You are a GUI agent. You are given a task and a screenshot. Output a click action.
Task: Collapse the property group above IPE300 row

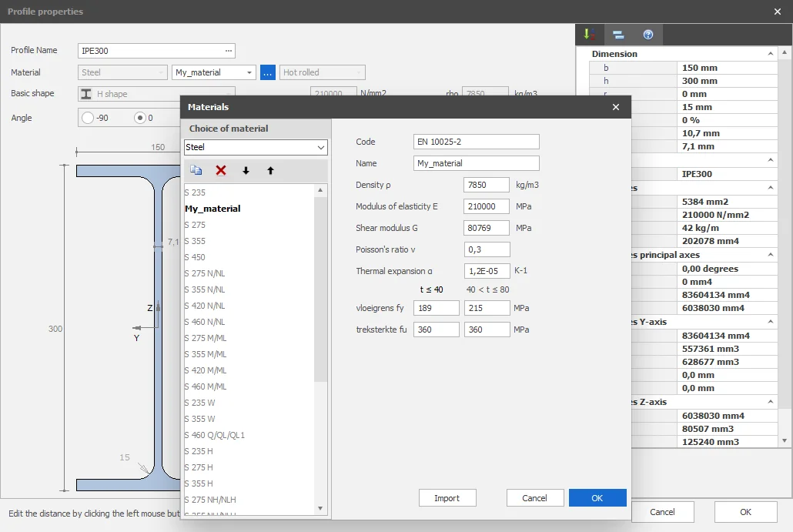[x=770, y=160]
